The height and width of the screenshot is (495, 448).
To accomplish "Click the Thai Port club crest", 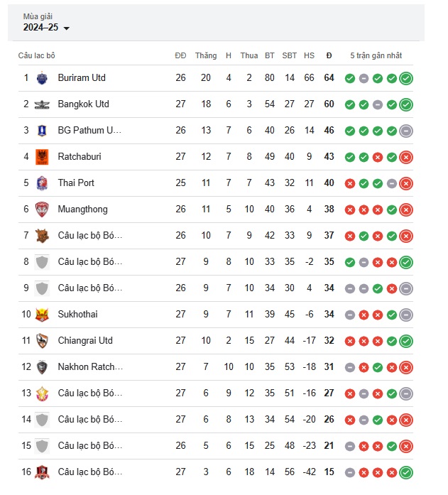I will pyautogui.click(x=42, y=183).
